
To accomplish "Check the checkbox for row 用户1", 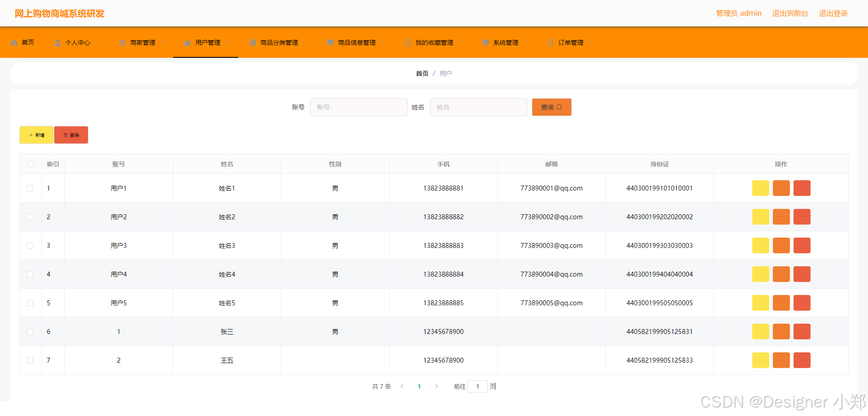I will pos(30,188).
